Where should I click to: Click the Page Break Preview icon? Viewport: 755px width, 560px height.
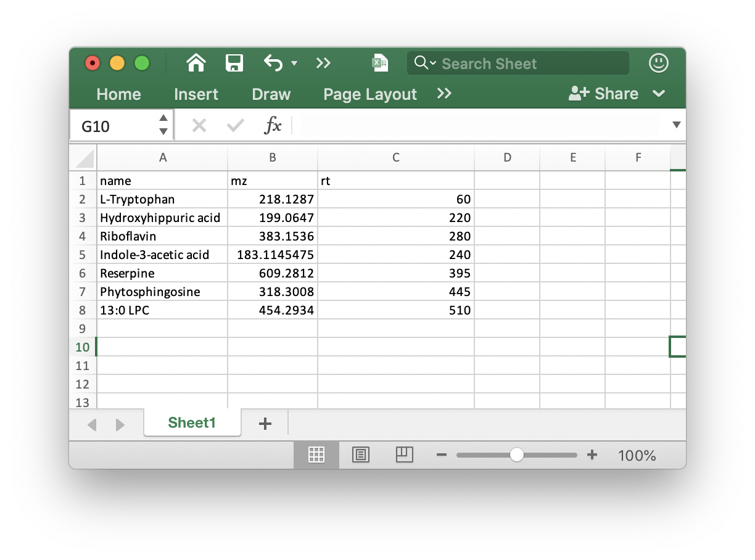(405, 455)
